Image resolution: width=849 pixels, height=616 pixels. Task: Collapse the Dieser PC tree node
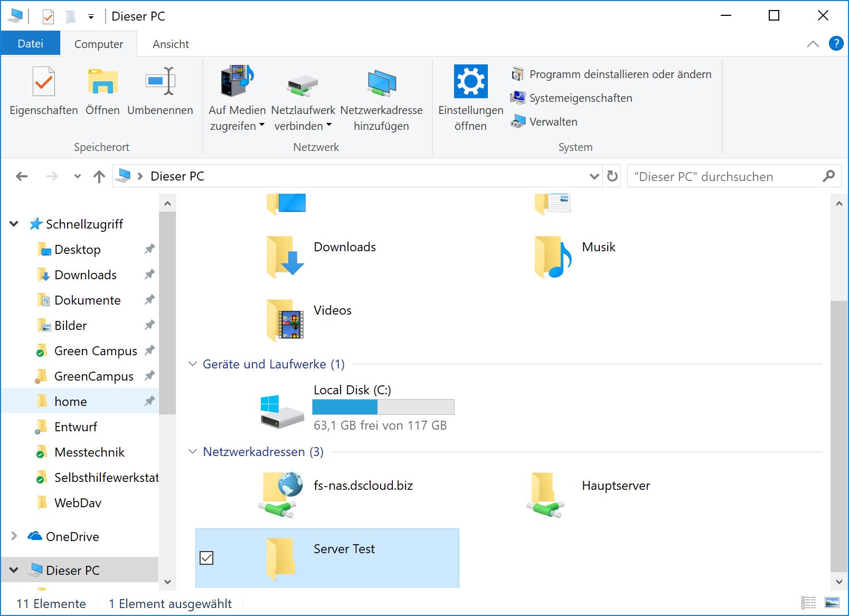pyautogui.click(x=14, y=570)
